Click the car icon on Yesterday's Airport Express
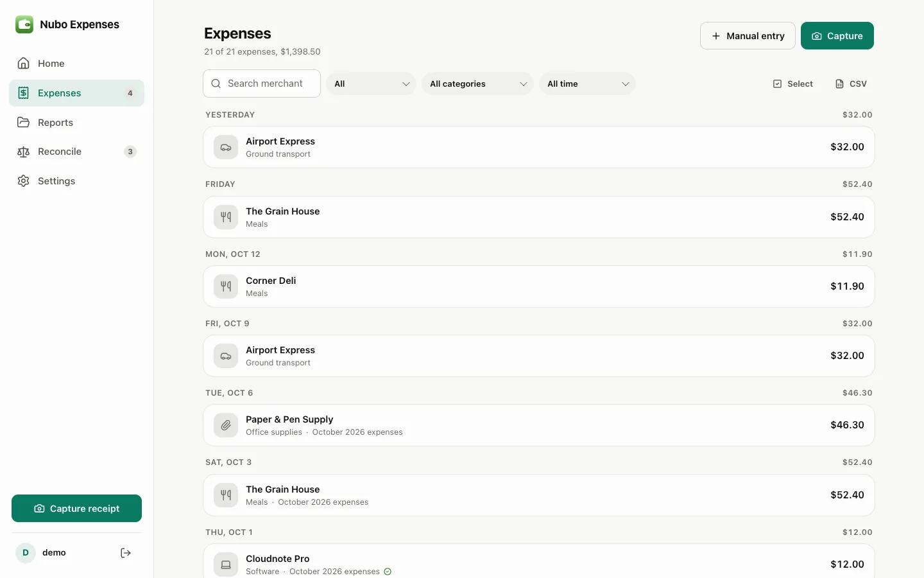This screenshot has width=924, height=578. point(226,147)
